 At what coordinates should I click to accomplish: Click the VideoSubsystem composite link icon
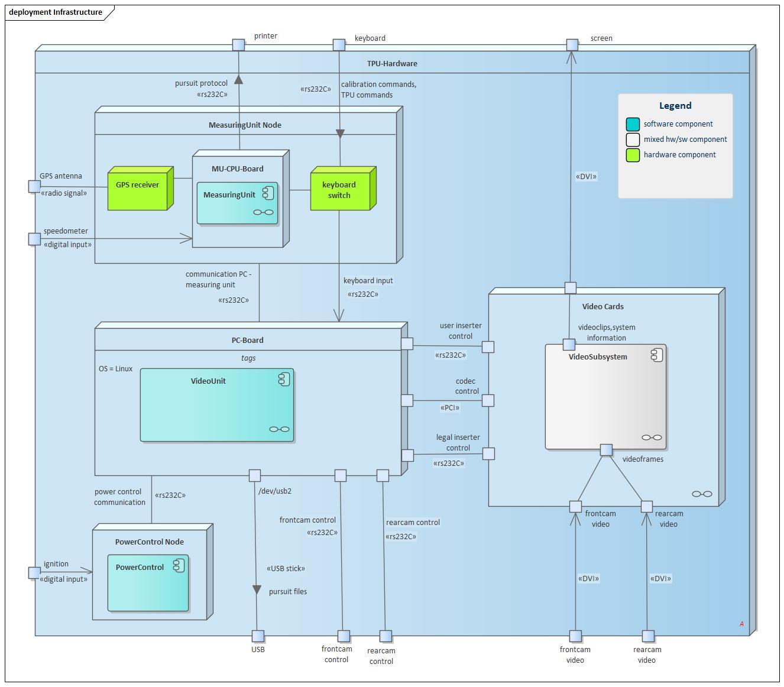tap(652, 438)
